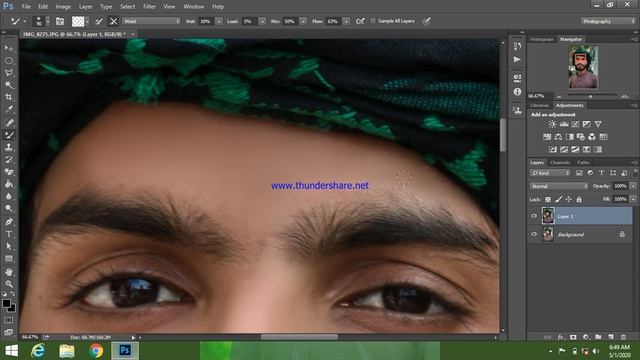Viewport: 640px width, 360px height.
Task: Select the Path Selection tool
Action: pyautogui.click(x=9, y=246)
